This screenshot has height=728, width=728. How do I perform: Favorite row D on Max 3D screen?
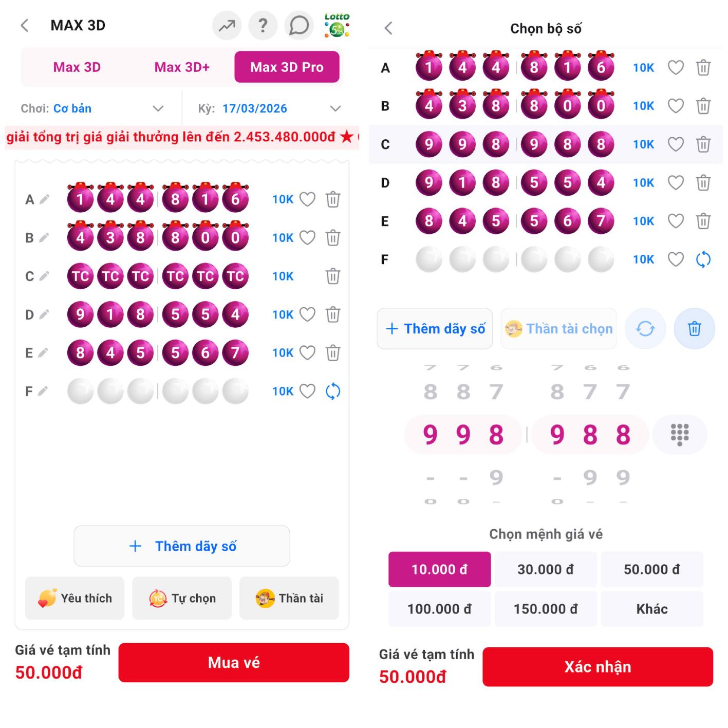[307, 314]
